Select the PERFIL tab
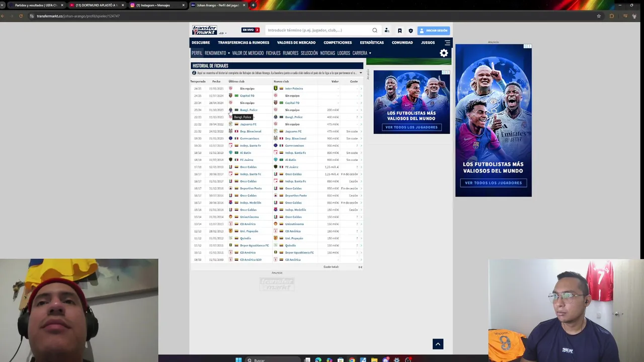This screenshot has width=644, height=362. pos(197,53)
